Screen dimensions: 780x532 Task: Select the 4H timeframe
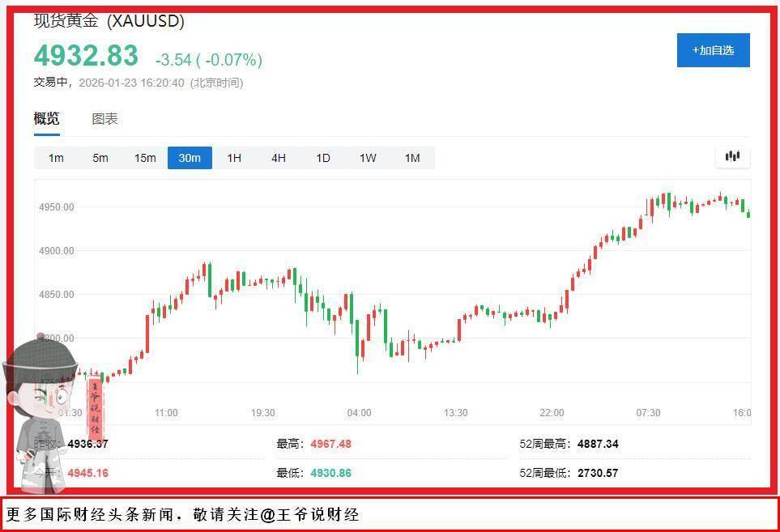pos(279,158)
